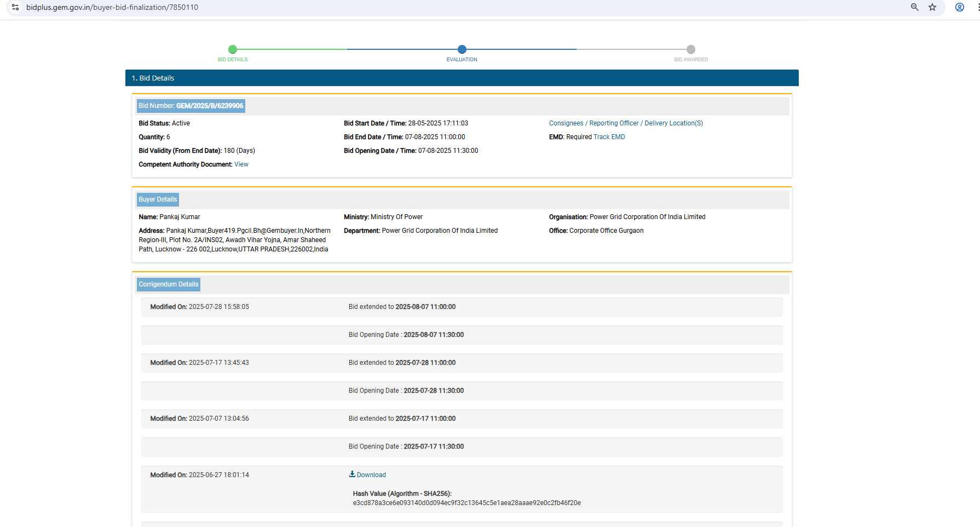This screenshot has width=980, height=527.
Task: Open Consignees / Reporting Officer / Delivery Location link
Action: coord(626,123)
